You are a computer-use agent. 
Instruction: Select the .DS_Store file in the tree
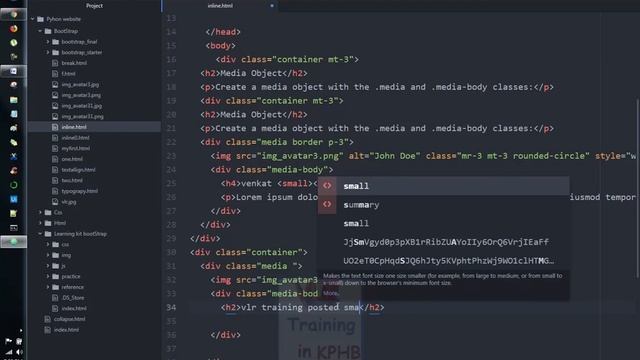[73, 298]
